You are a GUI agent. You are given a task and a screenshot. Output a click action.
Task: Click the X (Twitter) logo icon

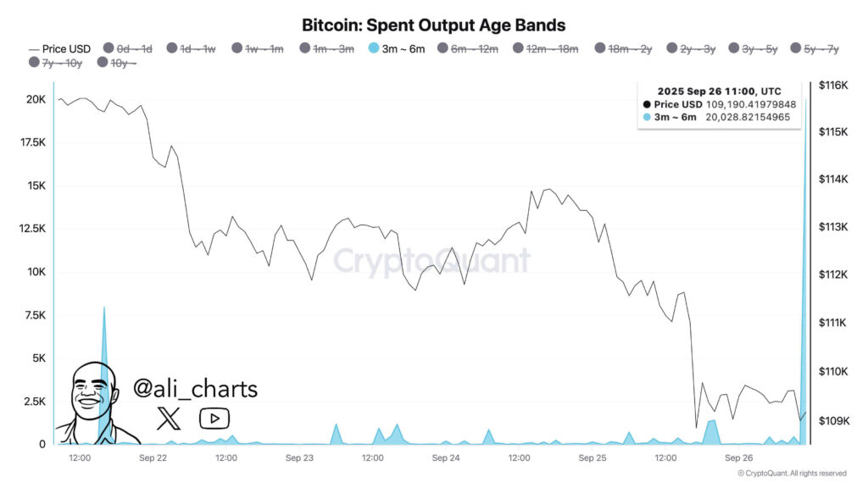coord(169,417)
